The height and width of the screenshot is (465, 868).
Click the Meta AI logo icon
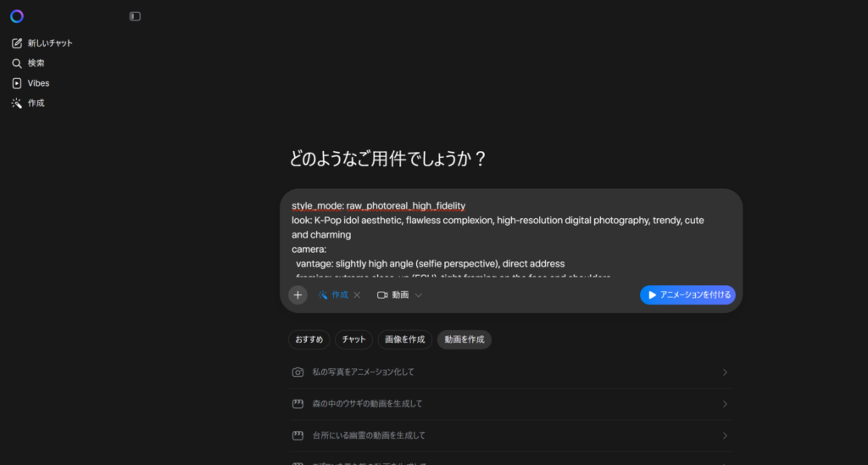point(17,16)
